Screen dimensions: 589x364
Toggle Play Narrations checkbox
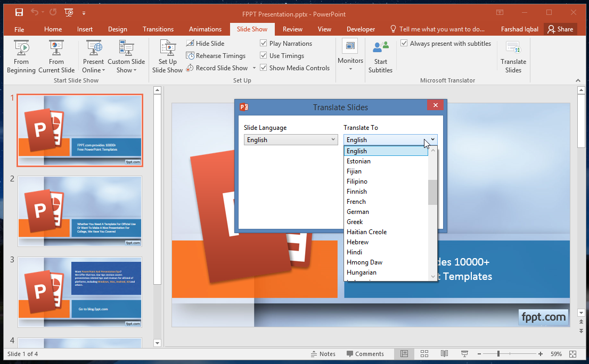click(x=264, y=44)
